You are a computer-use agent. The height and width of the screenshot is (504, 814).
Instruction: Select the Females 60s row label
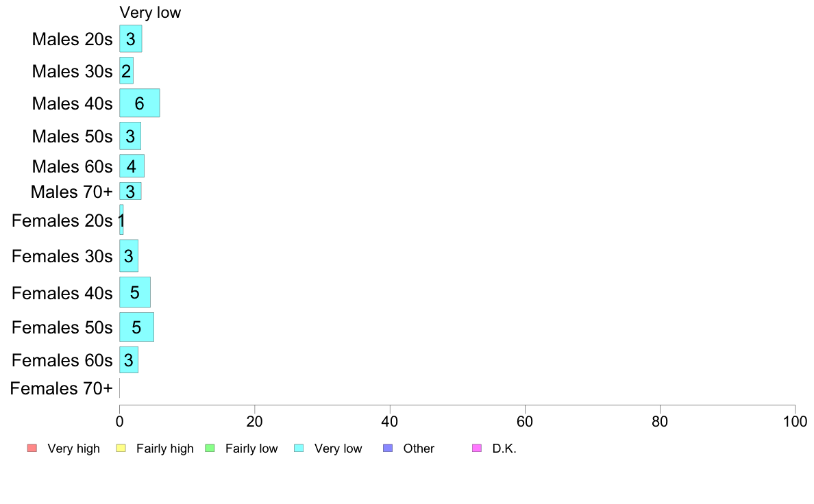pyautogui.click(x=62, y=360)
